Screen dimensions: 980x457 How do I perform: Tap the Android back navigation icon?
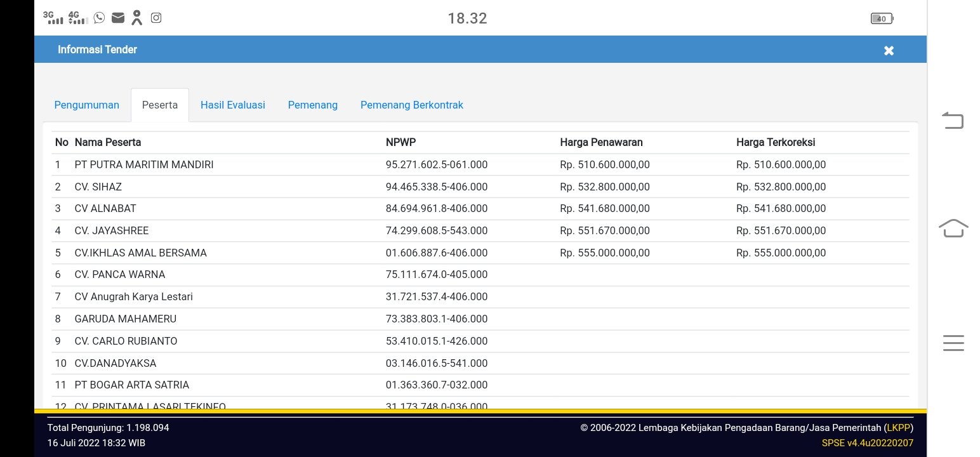coord(953,120)
